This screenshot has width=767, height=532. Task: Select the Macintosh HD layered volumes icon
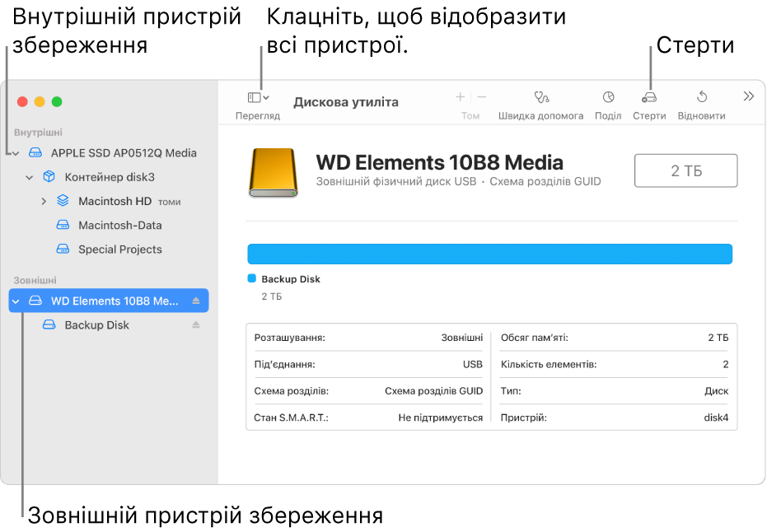[x=63, y=200]
